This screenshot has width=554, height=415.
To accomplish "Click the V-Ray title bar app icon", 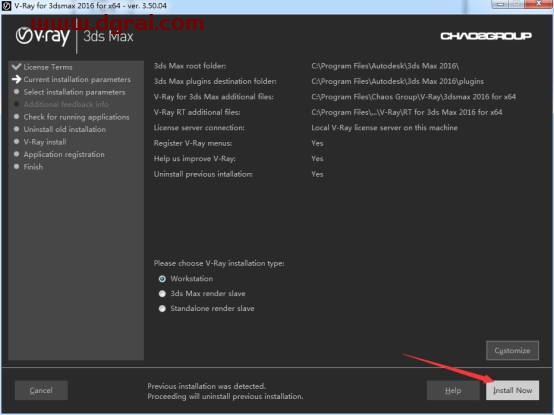I will pyautogui.click(x=6, y=6).
